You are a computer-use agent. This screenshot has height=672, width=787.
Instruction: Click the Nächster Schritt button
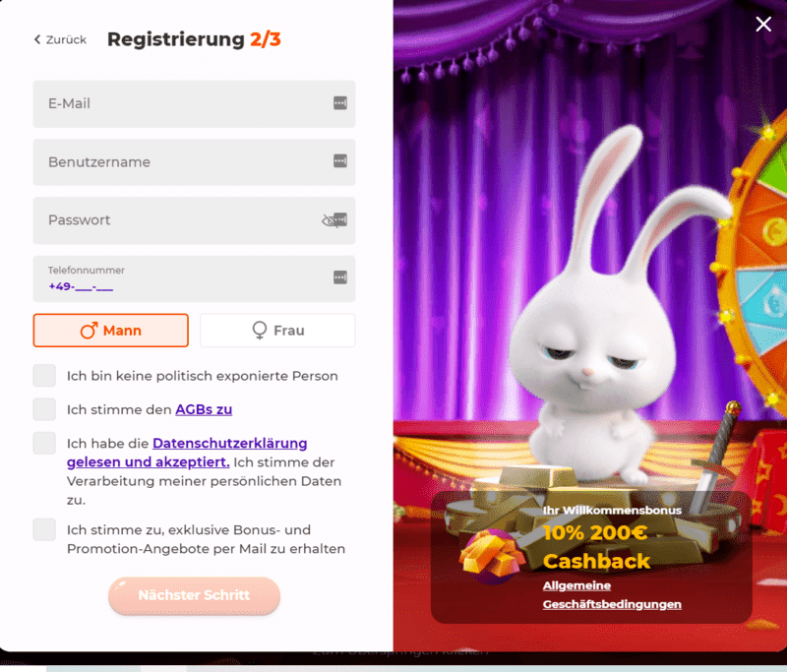(194, 595)
